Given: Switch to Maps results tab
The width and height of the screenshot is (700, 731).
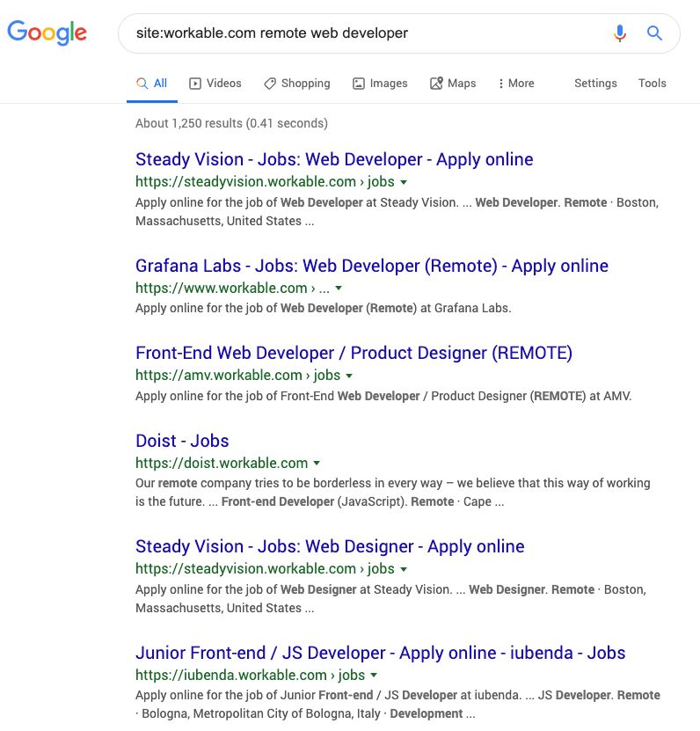Looking at the screenshot, I should 453,84.
